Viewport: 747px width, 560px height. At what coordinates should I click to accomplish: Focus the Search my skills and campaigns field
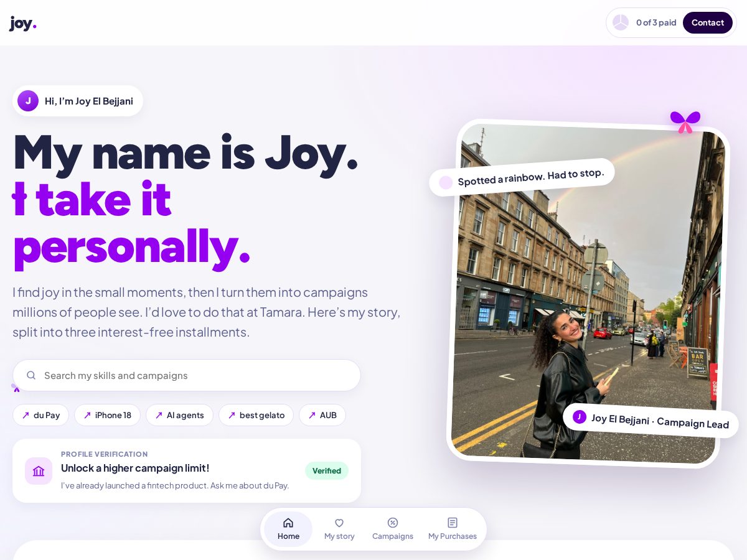pyautogui.click(x=187, y=375)
